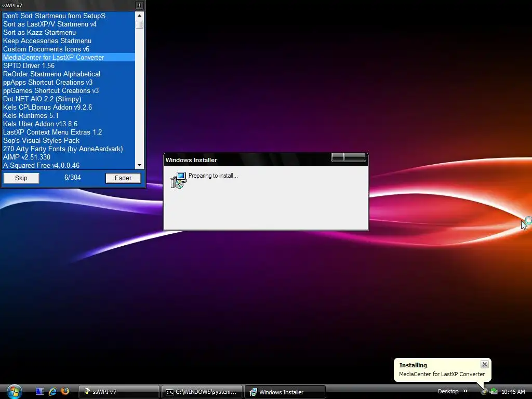Select 'Don't Sort Startmenu from SetupS'
Viewport: 532px width, 399px height.
(x=69, y=16)
